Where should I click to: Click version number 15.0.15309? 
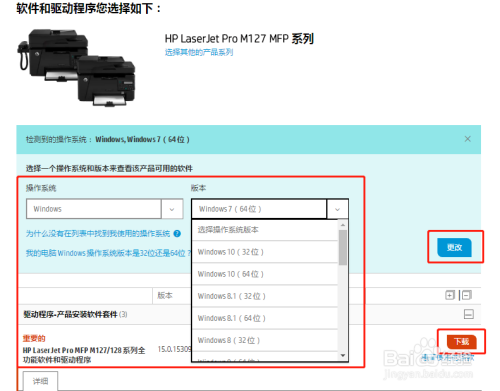(174, 349)
